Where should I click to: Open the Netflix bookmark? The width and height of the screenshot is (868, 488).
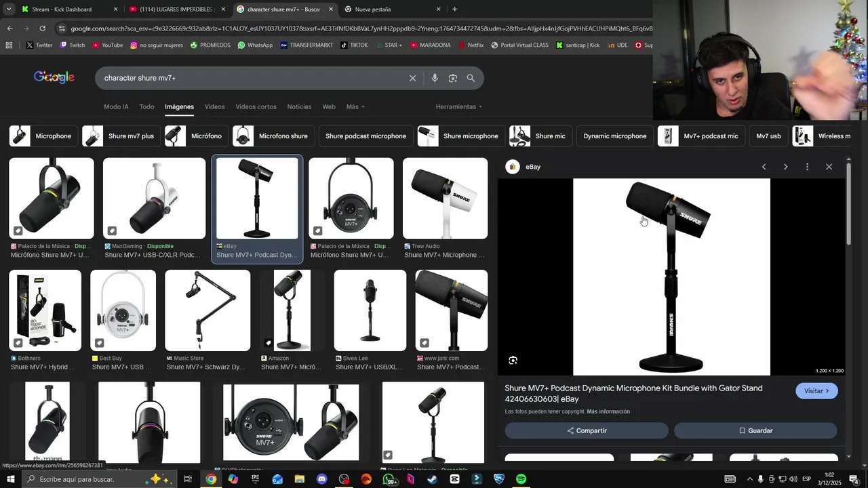470,45
